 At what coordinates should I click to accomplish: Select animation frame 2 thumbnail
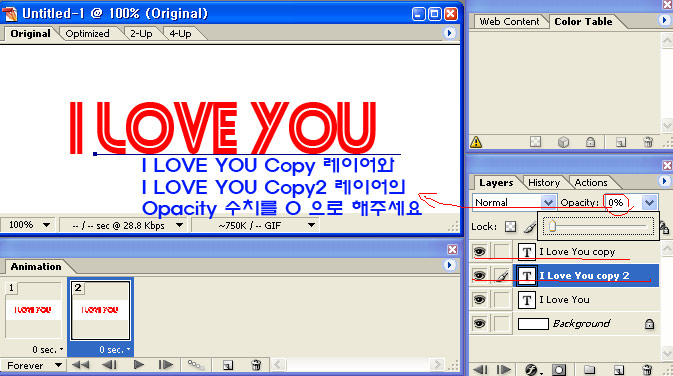(100, 310)
